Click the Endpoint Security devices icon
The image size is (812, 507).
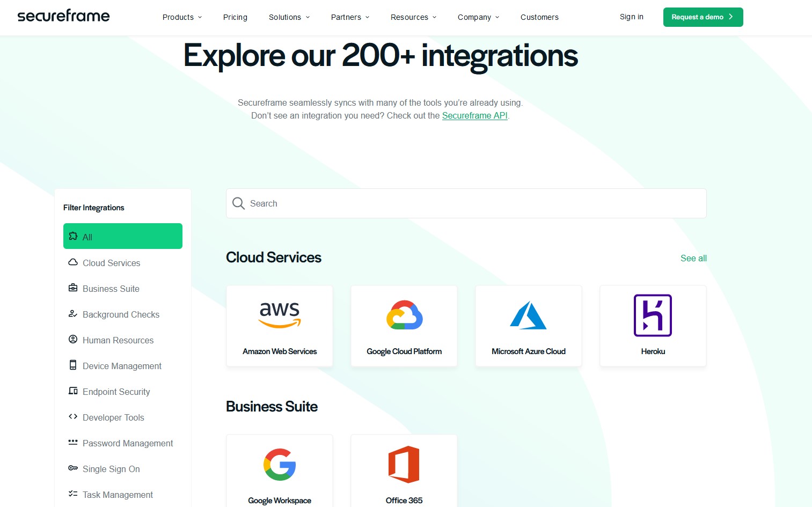73,391
